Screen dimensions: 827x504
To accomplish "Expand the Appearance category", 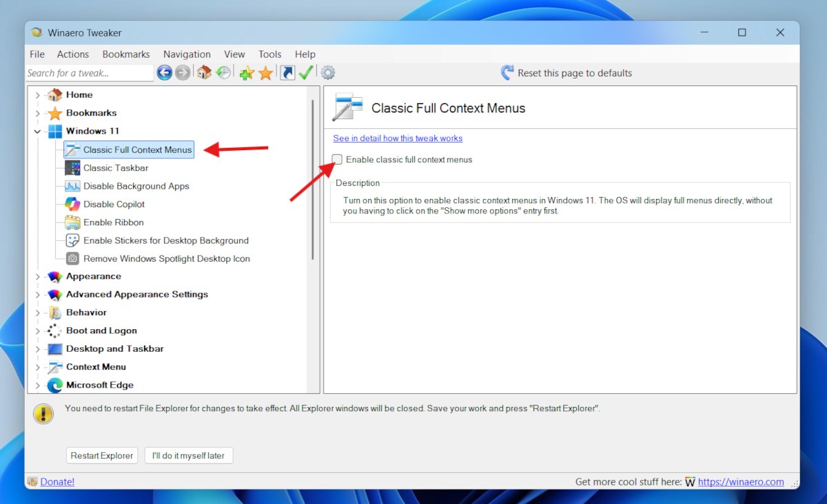I will (x=39, y=276).
